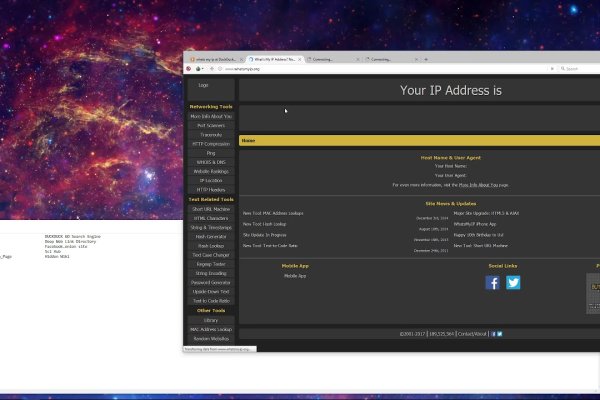Open the Tor onion button dropdown
The image size is (600, 400).
199,69
